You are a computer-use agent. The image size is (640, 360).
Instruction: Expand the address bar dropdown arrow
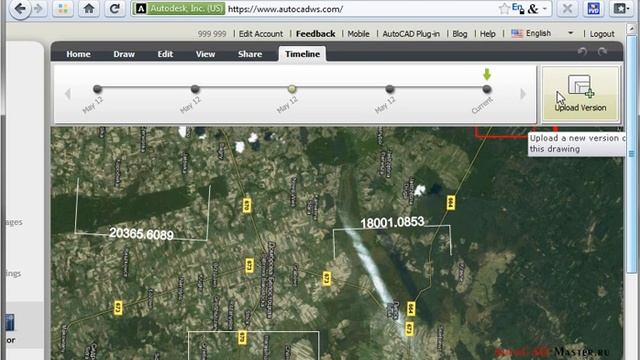click(x=544, y=9)
